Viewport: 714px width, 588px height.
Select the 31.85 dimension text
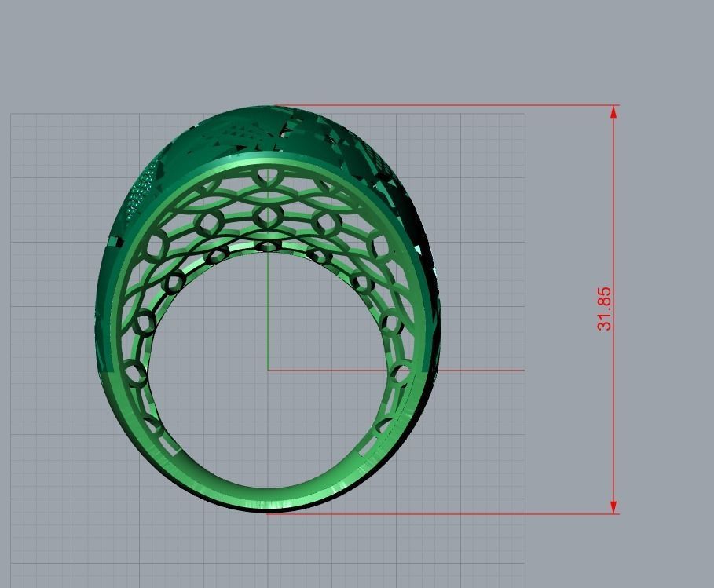(x=604, y=309)
